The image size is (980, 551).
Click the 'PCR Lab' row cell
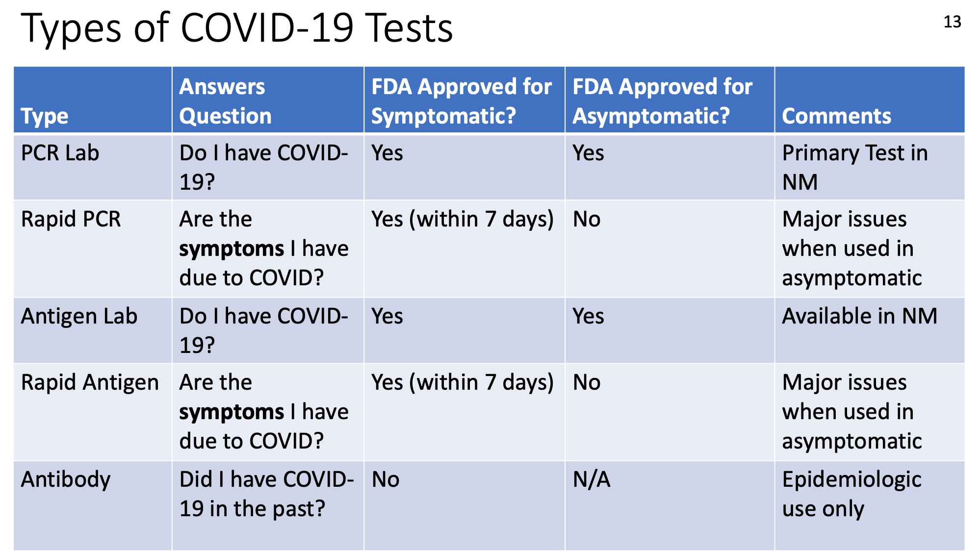pos(93,167)
